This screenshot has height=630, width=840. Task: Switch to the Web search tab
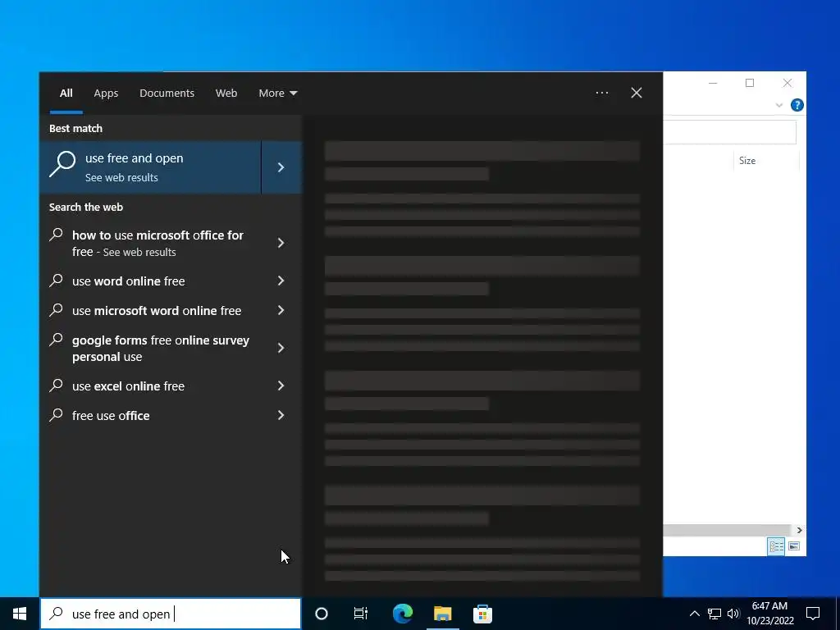pos(226,94)
